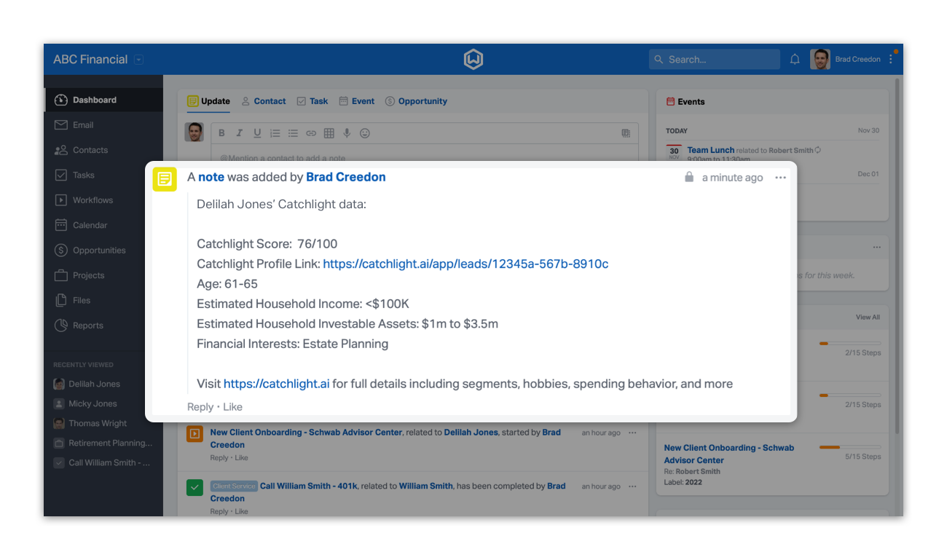Screen dimensions: 947x560
Task: Open Team Lunch event link
Action: pos(711,150)
